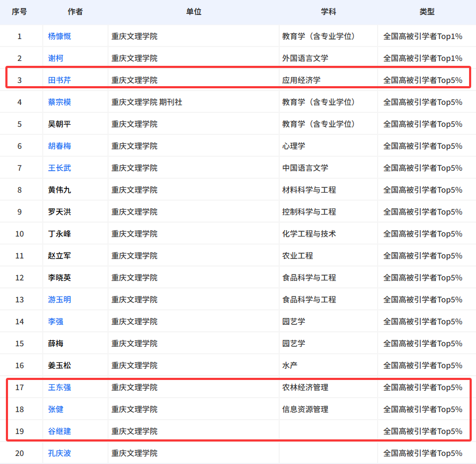Open the 谷继建 author link
The width and height of the screenshot is (476, 464).
click(59, 431)
